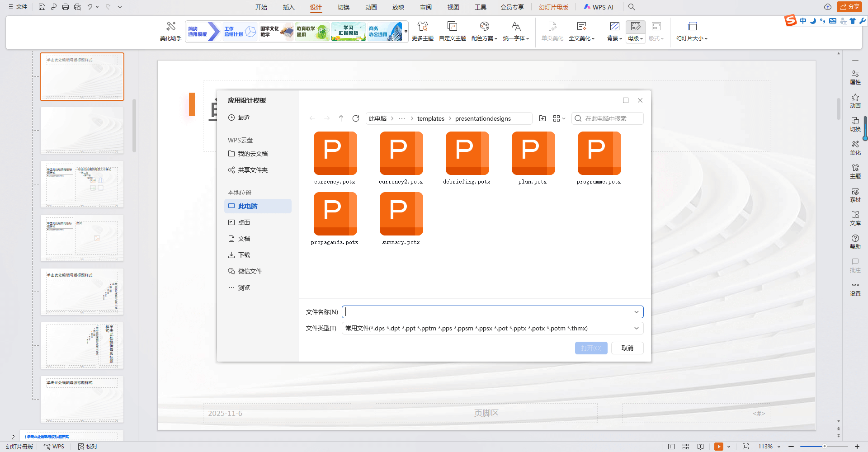Screen dimensions: 868x452
Task: Create a new folder in the dialog
Action: click(542, 118)
